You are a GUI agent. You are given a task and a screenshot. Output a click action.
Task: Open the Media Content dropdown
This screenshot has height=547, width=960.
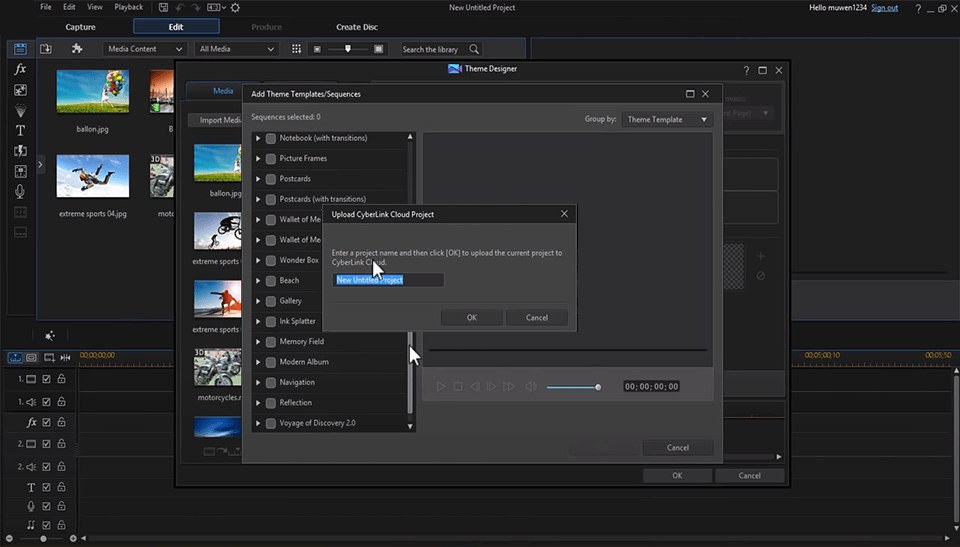click(144, 49)
